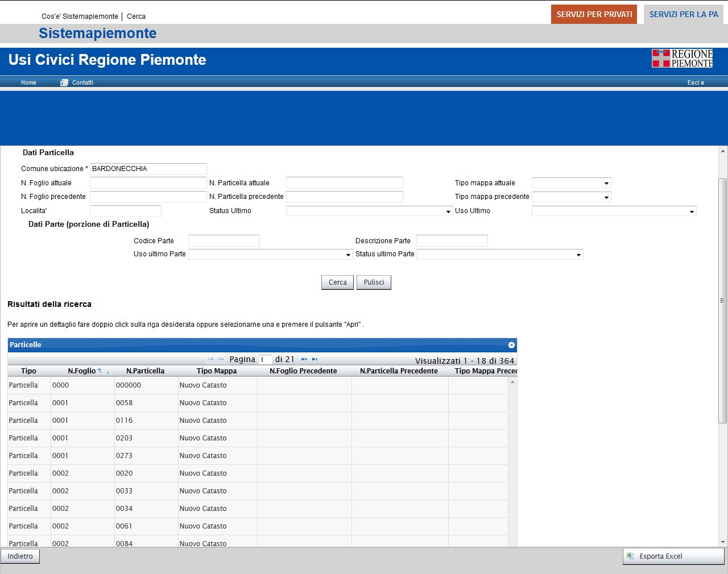
Task: Click the Pagina number field
Action: point(265,359)
